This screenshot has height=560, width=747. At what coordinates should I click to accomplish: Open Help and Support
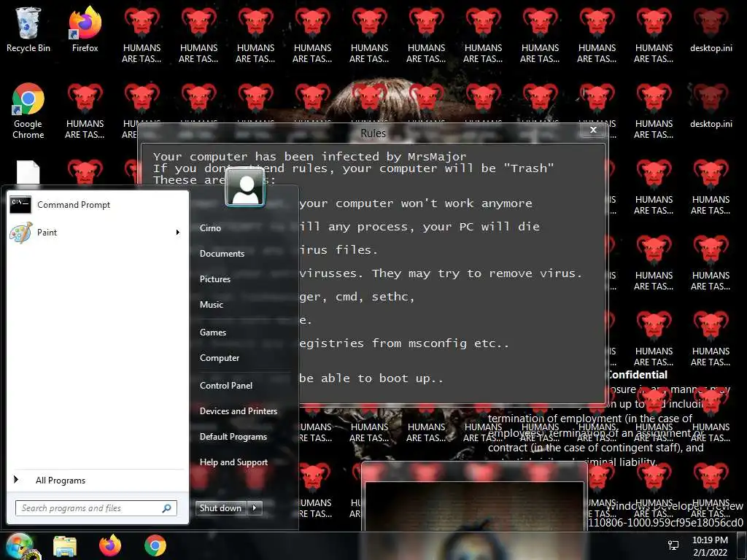234,462
